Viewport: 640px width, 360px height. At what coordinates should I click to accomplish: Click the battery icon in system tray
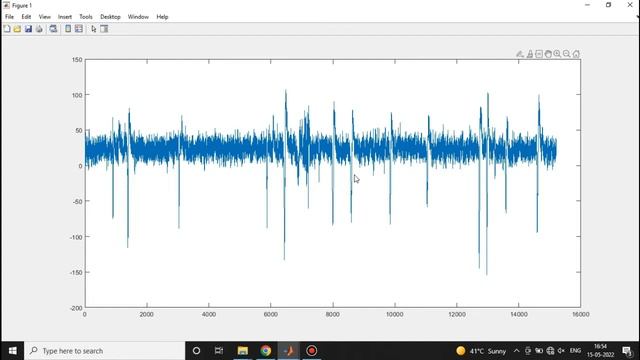coord(539,351)
